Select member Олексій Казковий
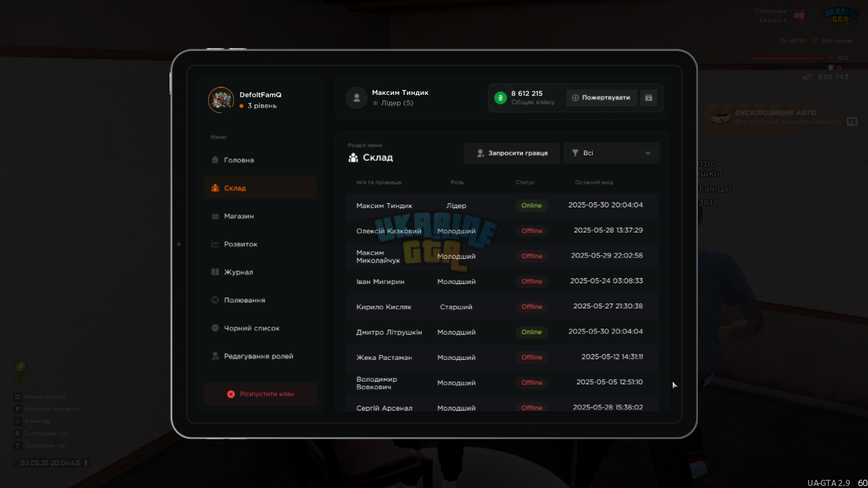This screenshot has height=488, width=868. [389, 231]
